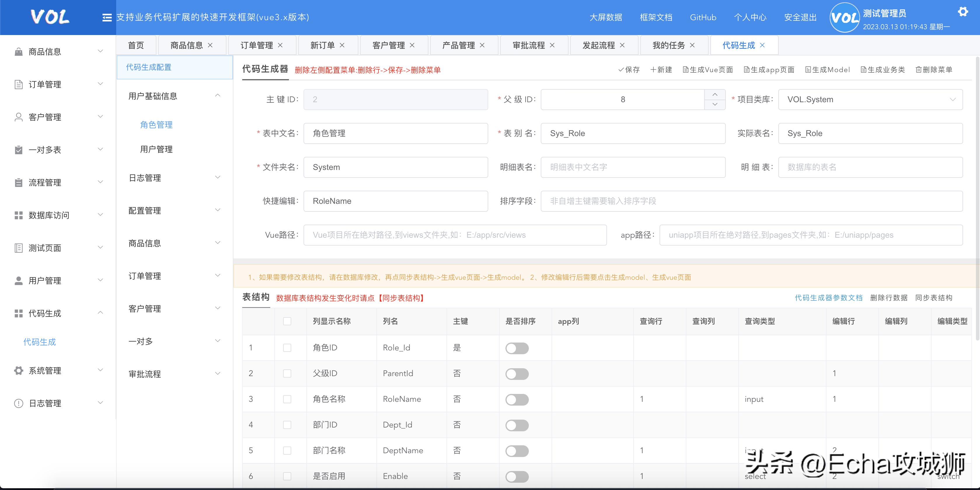The height and width of the screenshot is (490, 980).
Task: Select all rows with the header checkbox
Action: click(x=287, y=321)
